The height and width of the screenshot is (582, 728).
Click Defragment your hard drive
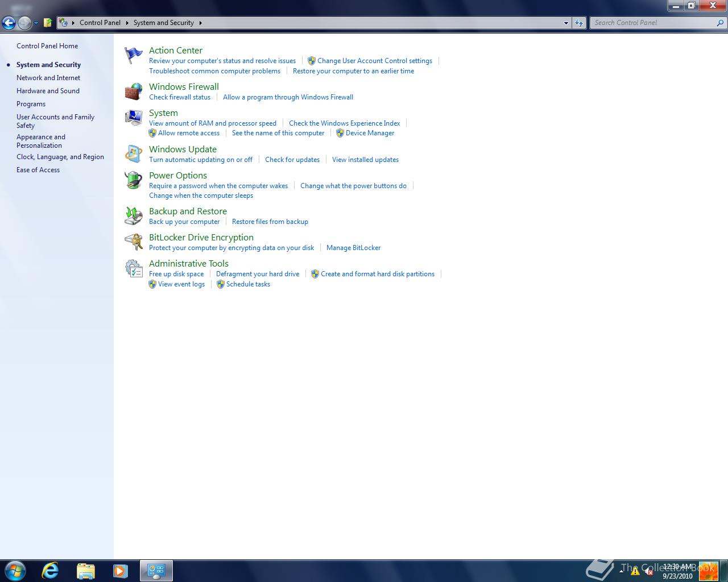(258, 274)
